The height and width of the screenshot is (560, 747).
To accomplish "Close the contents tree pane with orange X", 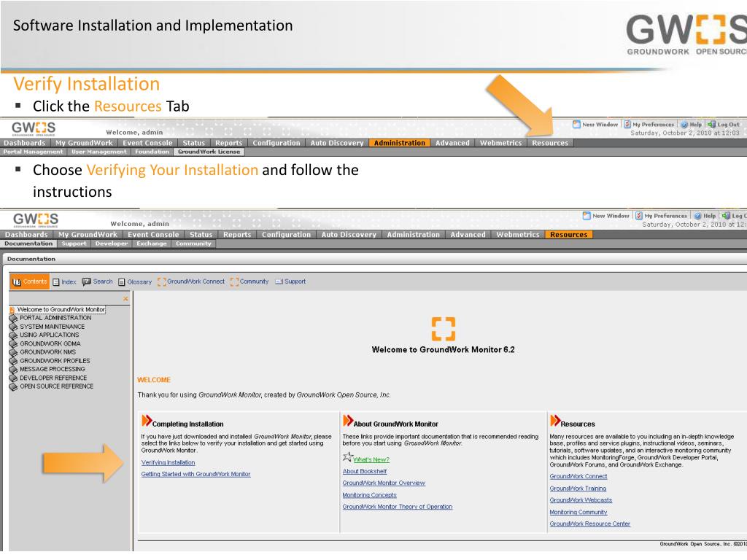I will pyautogui.click(x=125, y=298).
